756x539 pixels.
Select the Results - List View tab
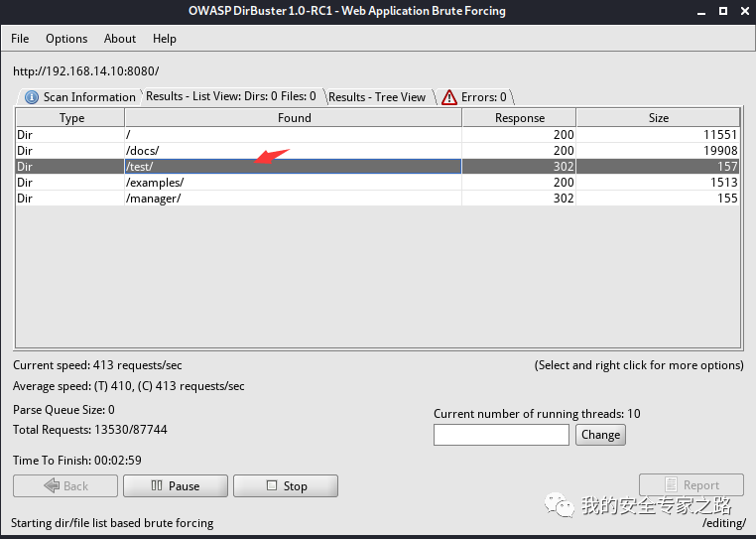[x=231, y=96]
